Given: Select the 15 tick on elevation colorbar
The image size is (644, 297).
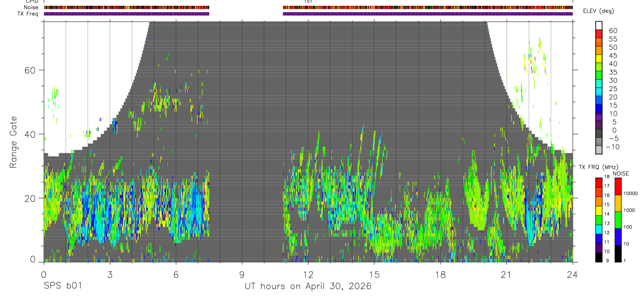Looking at the screenshot, I should [x=613, y=105].
